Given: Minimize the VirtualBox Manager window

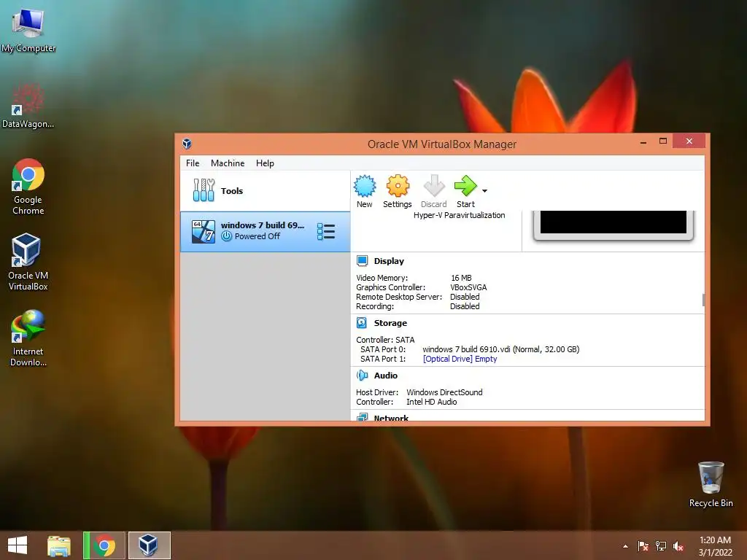Looking at the screenshot, I should point(643,141).
